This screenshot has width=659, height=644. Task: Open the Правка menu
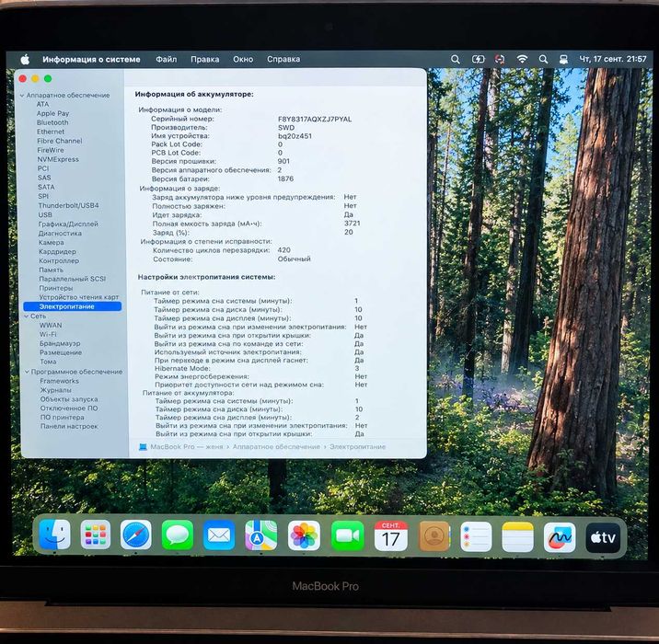pyautogui.click(x=204, y=59)
